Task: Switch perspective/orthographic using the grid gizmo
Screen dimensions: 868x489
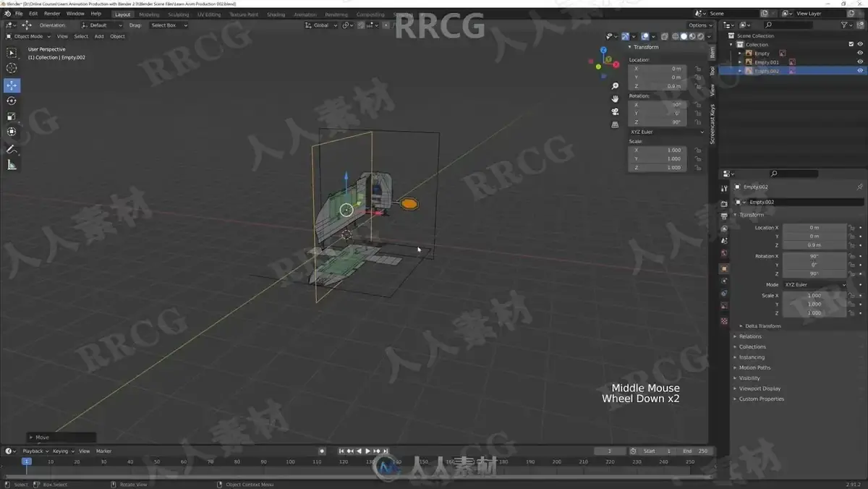Action: pyautogui.click(x=615, y=124)
